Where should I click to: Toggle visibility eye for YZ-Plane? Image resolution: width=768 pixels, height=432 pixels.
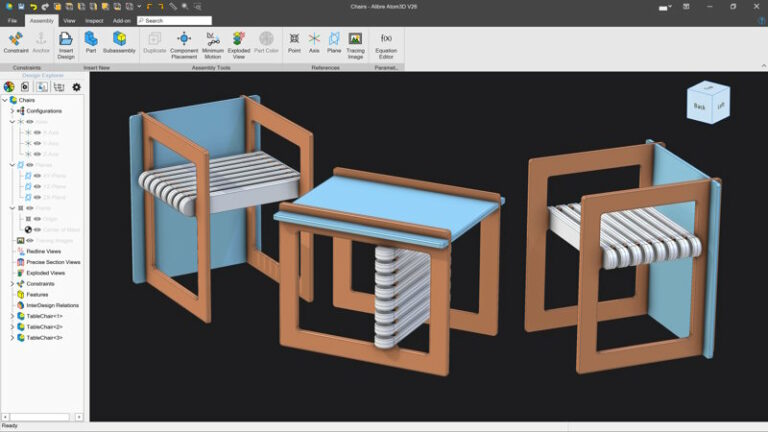pyautogui.click(x=37, y=186)
